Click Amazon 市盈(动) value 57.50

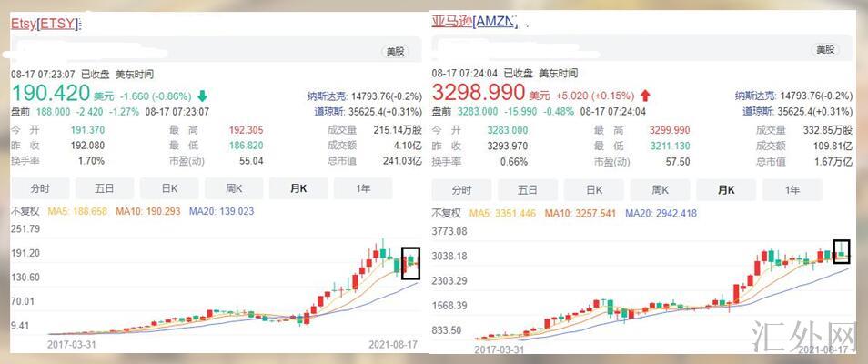(x=678, y=162)
